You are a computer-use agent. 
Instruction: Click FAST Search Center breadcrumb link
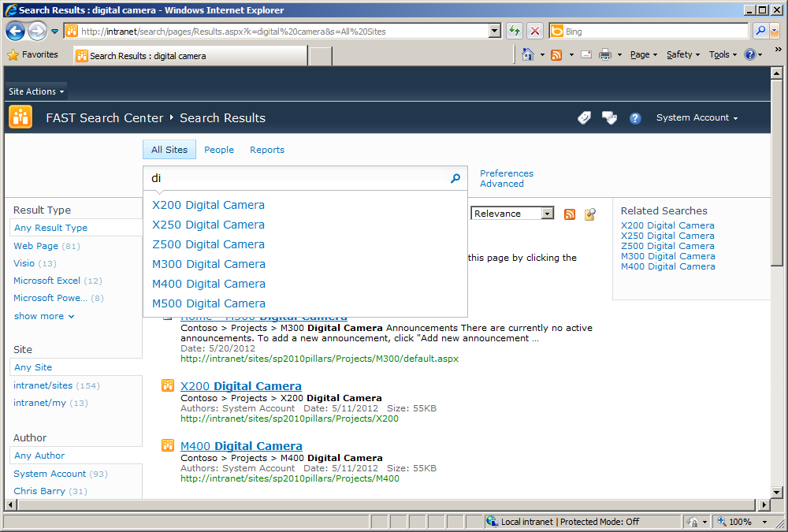[x=105, y=117]
